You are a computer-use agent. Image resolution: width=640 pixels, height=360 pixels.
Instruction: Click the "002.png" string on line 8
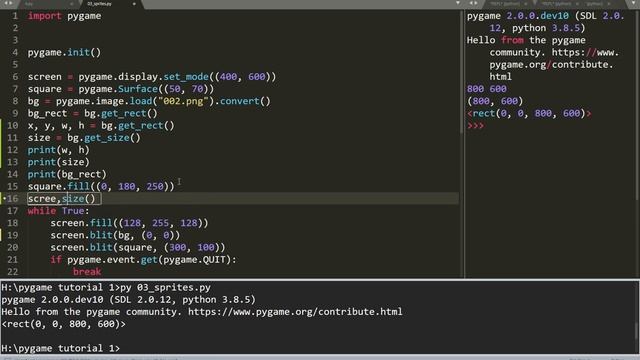pyautogui.click(x=183, y=101)
